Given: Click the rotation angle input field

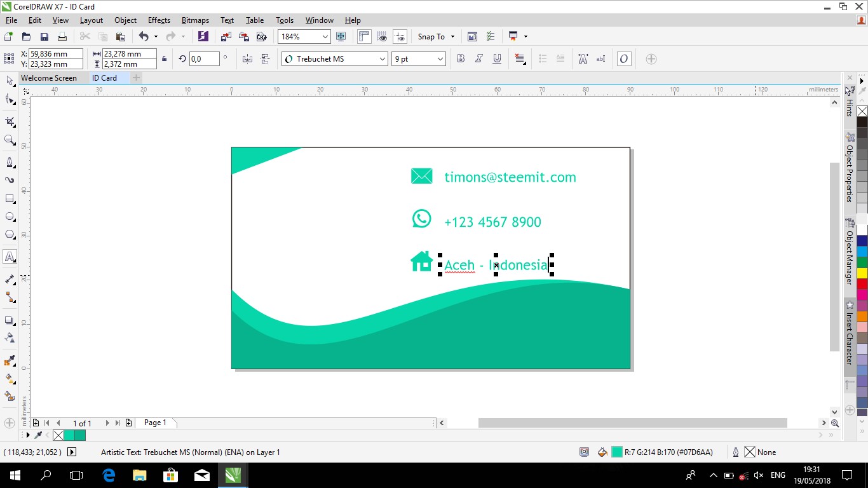Looking at the screenshot, I should (x=203, y=59).
